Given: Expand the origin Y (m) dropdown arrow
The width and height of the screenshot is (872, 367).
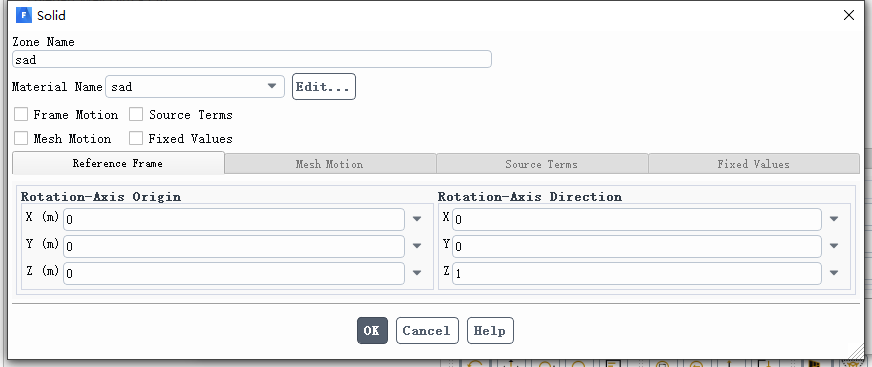Looking at the screenshot, I should (x=417, y=246).
